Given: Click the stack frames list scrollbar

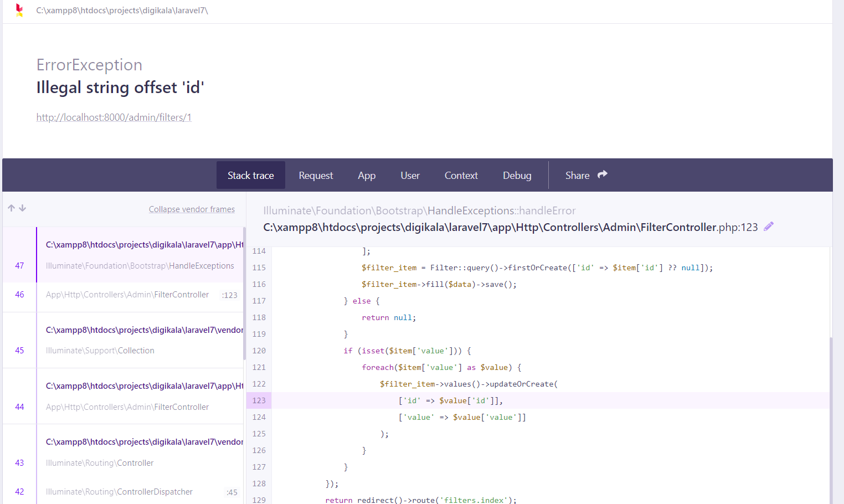Looking at the screenshot, I should point(244,294).
